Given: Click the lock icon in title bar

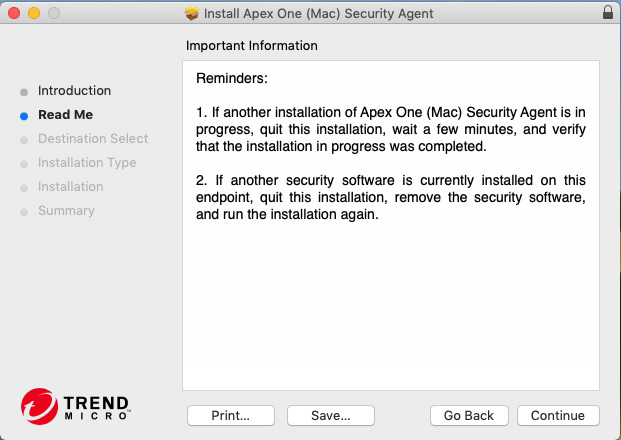Looking at the screenshot, I should [x=607, y=14].
